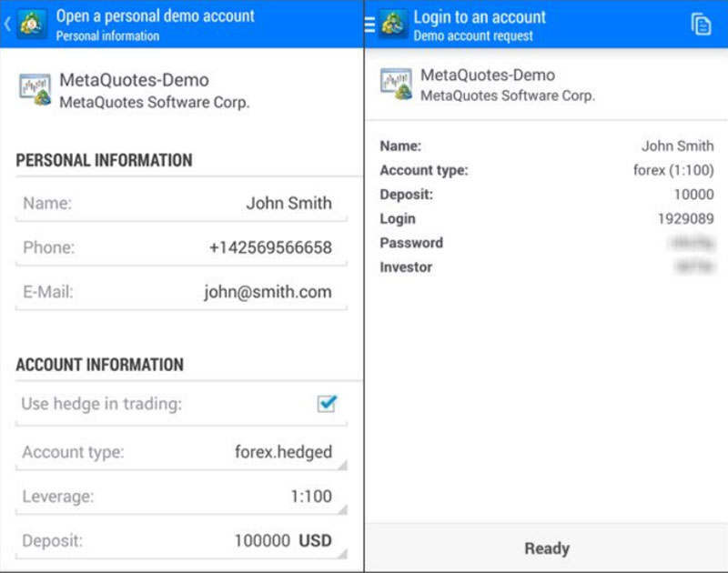Screen dimensions: 728x573
Task: Tap the Demo account request subtitle
Action: pyautogui.click(x=473, y=35)
